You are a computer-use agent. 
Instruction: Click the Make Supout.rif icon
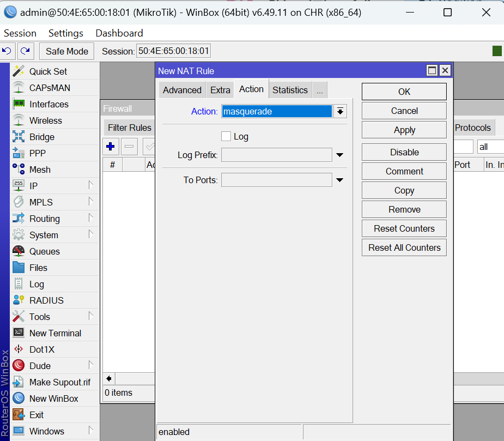pyautogui.click(x=19, y=382)
